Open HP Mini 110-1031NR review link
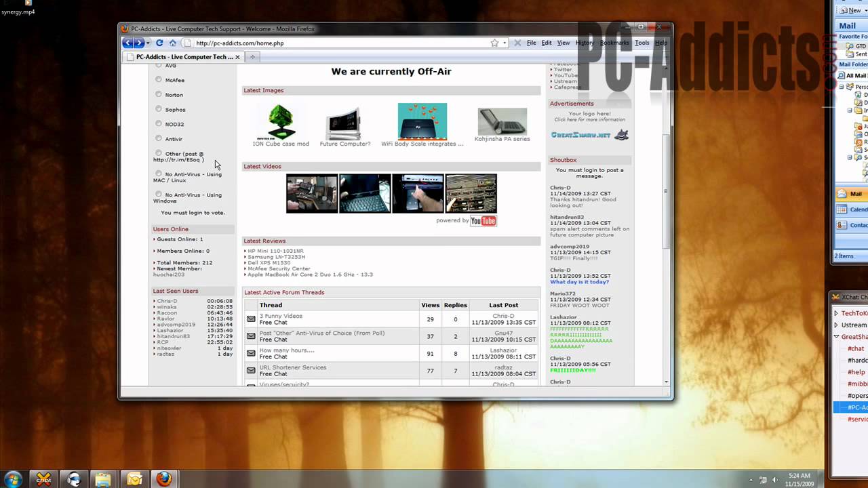The height and width of the screenshot is (488, 868). [275, 251]
